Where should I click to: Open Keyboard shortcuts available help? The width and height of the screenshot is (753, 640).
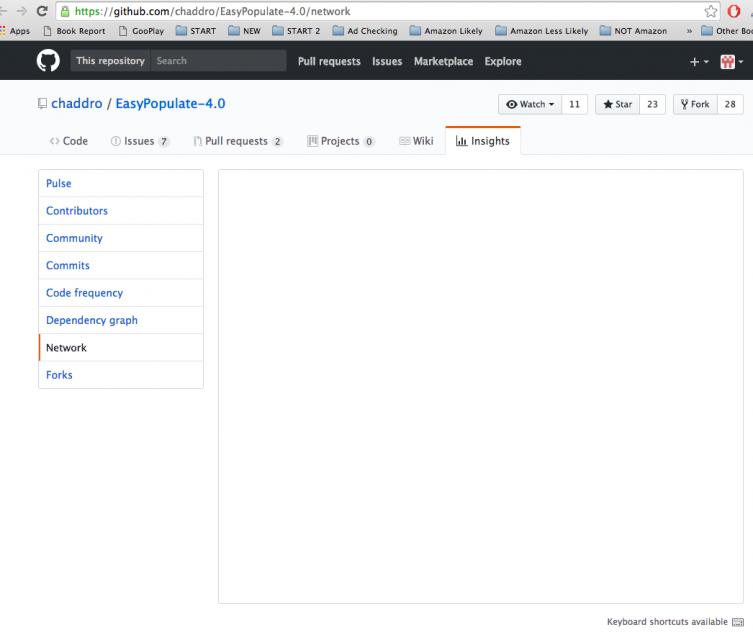[x=667, y=622]
